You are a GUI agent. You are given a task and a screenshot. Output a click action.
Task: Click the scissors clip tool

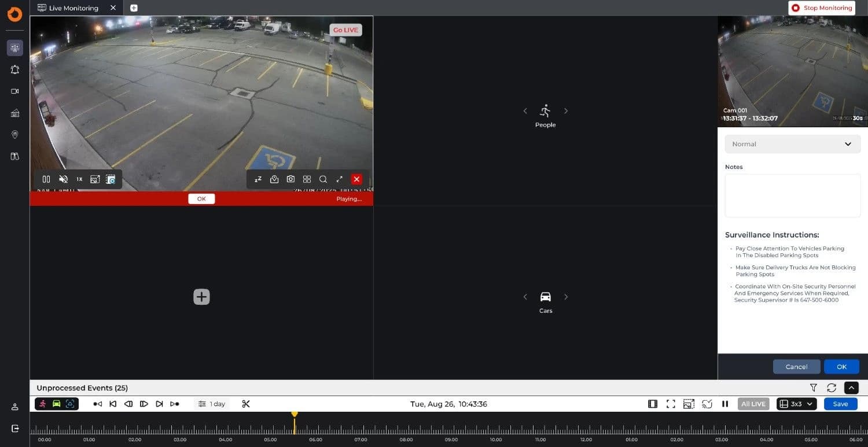[246, 404]
